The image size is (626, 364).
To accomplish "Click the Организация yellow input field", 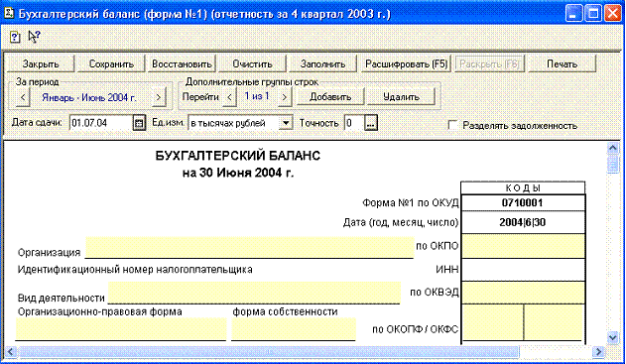I will point(250,247).
